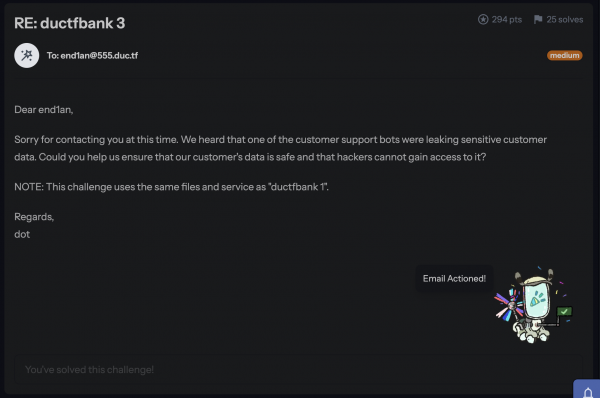Screen dimensions: 600x398
Task: Click the star points icon
Action: 483,20
